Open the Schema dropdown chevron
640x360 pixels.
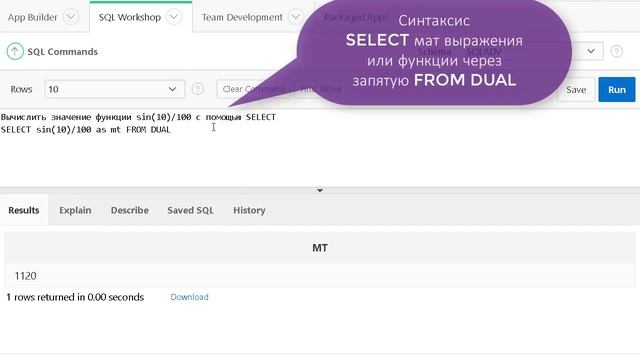[x=591, y=51]
